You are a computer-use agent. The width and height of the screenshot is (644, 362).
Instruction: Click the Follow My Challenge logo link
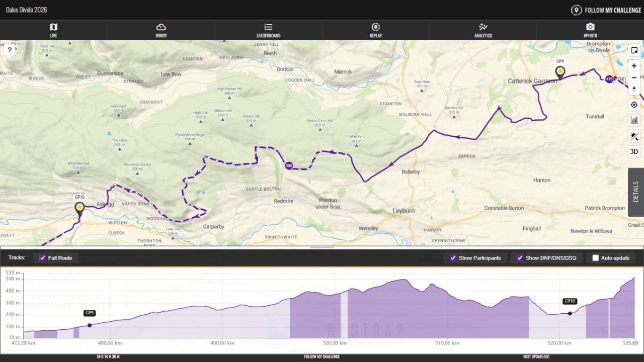[x=606, y=10]
